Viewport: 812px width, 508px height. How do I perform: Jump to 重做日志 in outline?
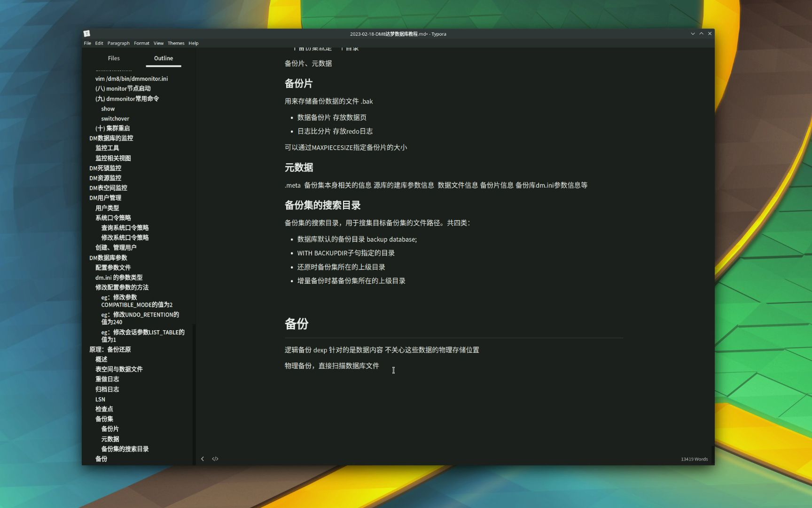click(107, 379)
